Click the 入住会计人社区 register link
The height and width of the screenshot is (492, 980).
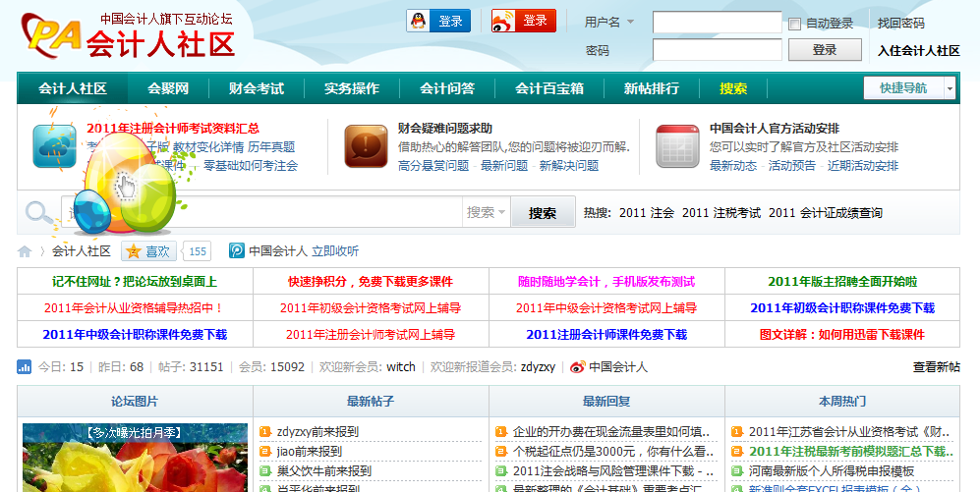919,50
